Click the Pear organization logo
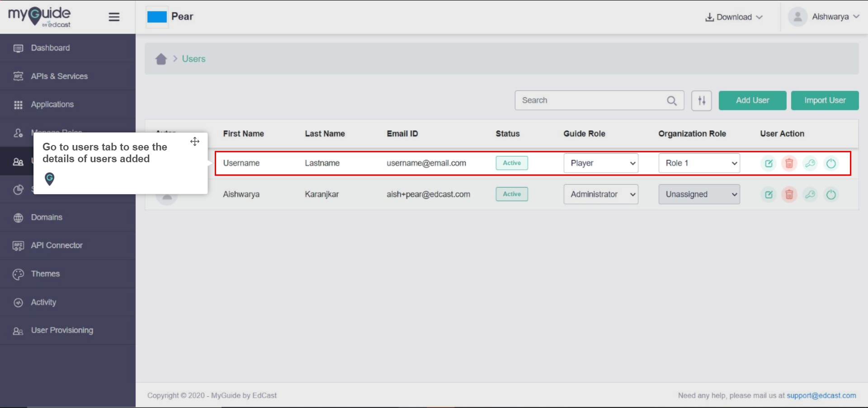Screen dimensions: 868x408 click(x=157, y=17)
